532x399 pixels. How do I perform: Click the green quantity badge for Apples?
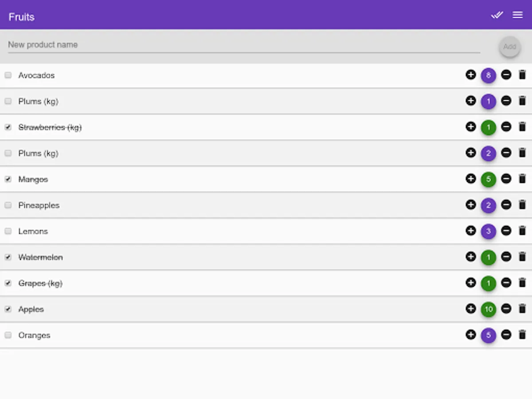click(488, 309)
